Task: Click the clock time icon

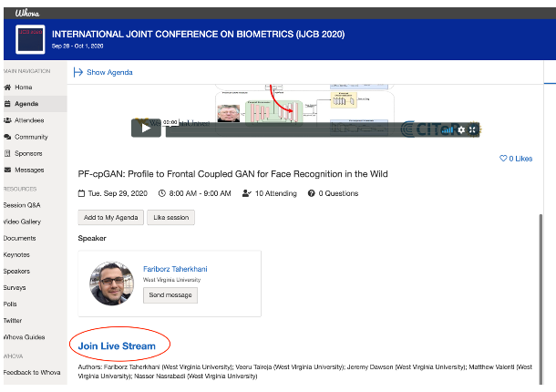Action: (x=162, y=193)
